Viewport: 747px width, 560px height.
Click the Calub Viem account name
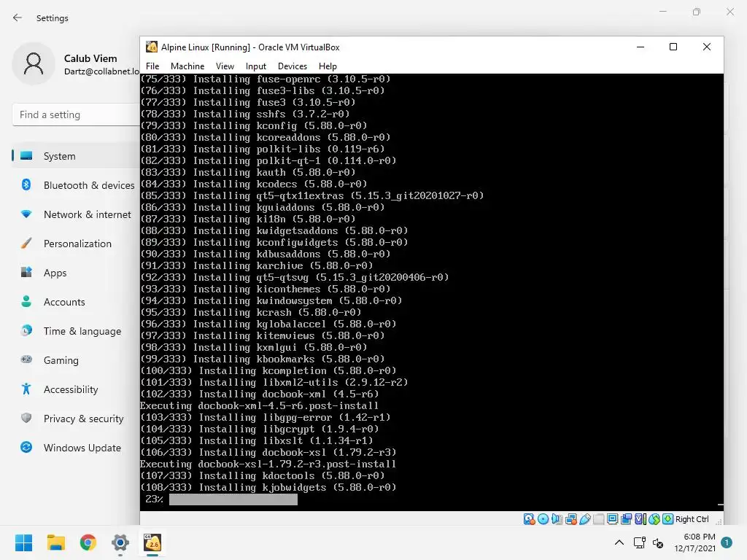(x=90, y=58)
